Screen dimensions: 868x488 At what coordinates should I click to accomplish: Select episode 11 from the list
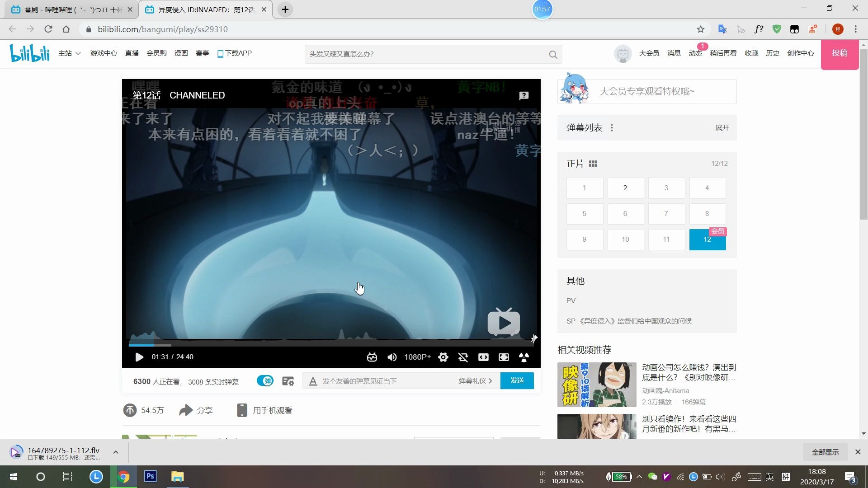click(666, 239)
